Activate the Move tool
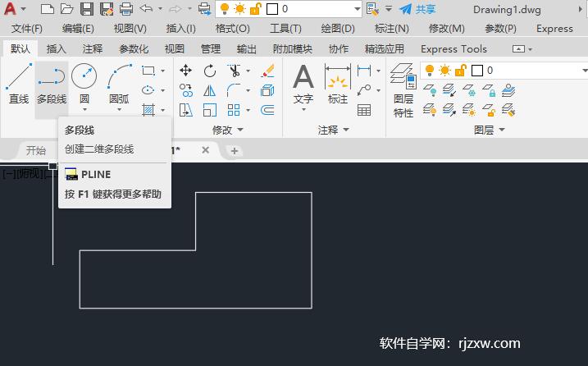Image resolution: width=588 pixels, height=366 pixels. point(185,71)
